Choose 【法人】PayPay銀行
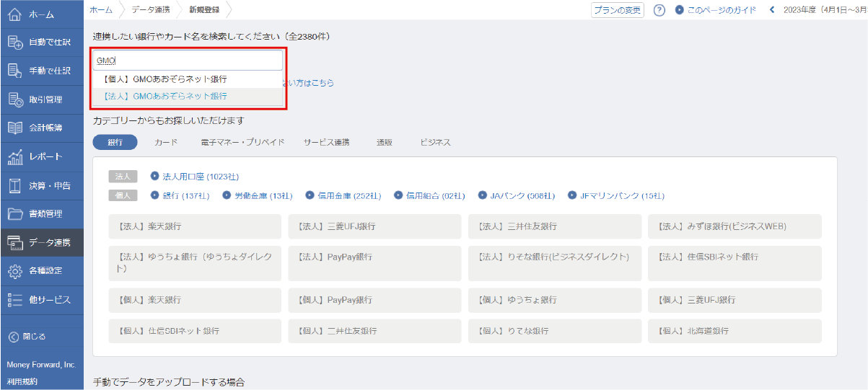Viewport: 868px width, 390px height. point(374,263)
